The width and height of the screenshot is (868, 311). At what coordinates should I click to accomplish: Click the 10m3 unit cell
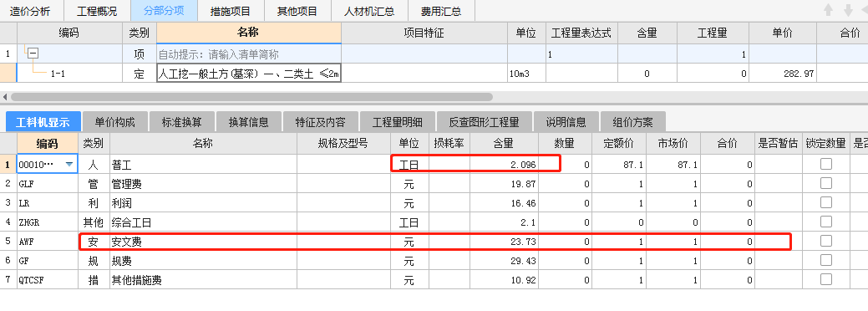click(526, 74)
